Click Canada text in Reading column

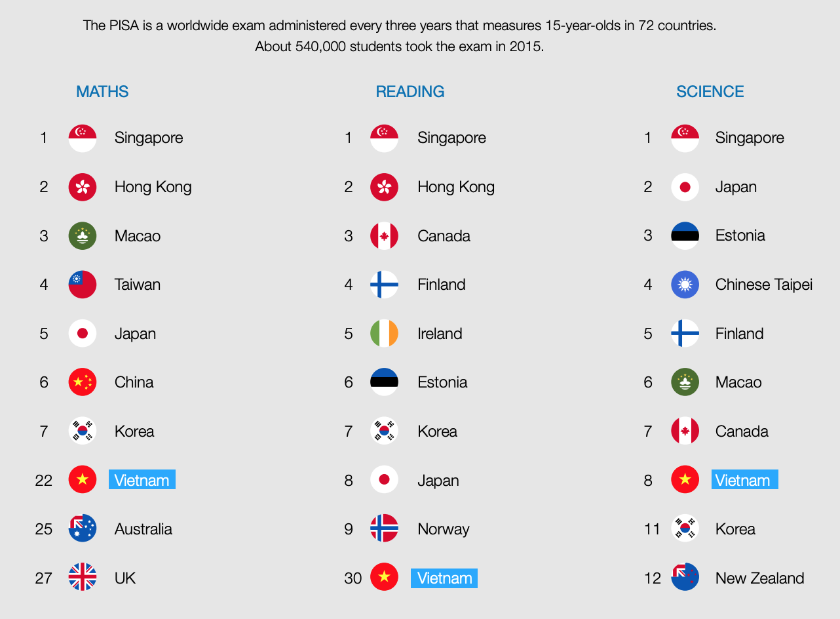[444, 236]
